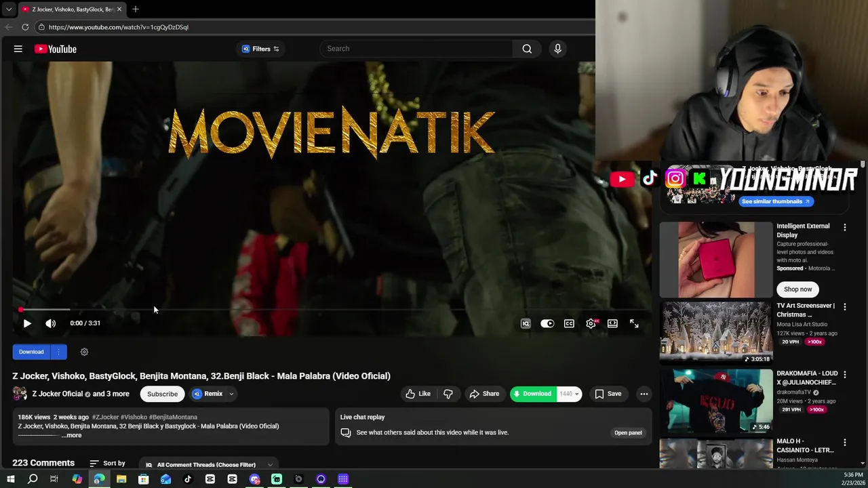The height and width of the screenshot is (488, 868).
Task: Open File Explorer from the taskbar
Action: tap(121, 479)
